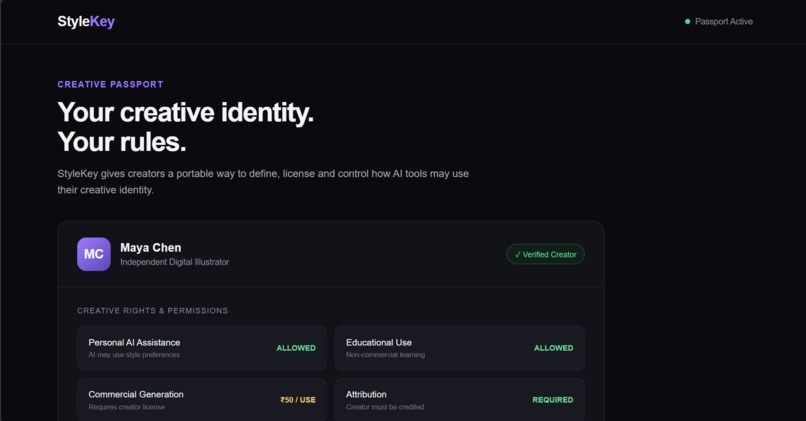
Task: Click the 'Your rules.' headline line
Action: 122,142
